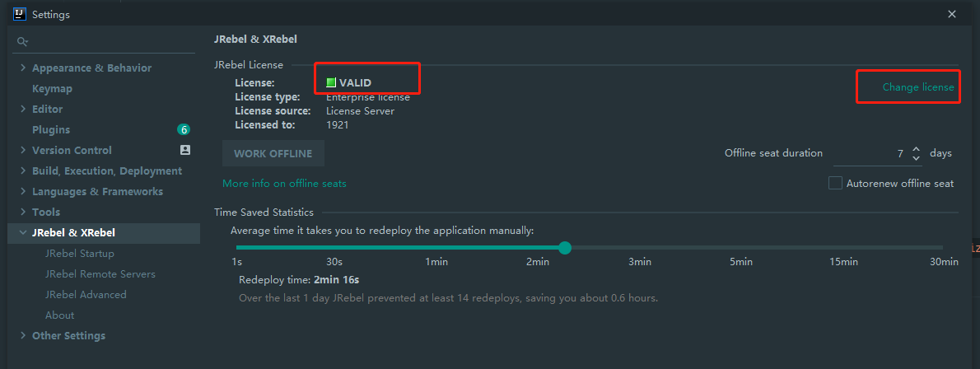Click the 'License Server' source value
This screenshot has height=369, width=980.
coord(360,110)
